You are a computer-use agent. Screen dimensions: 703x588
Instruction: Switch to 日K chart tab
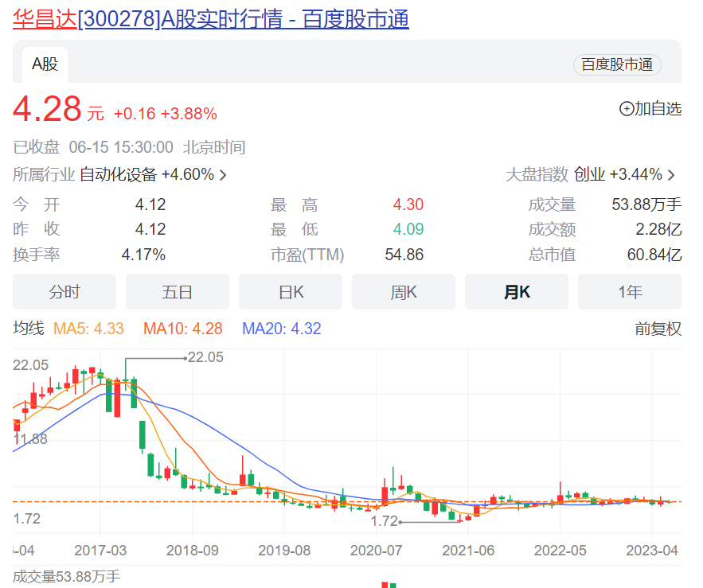click(291, 292)
